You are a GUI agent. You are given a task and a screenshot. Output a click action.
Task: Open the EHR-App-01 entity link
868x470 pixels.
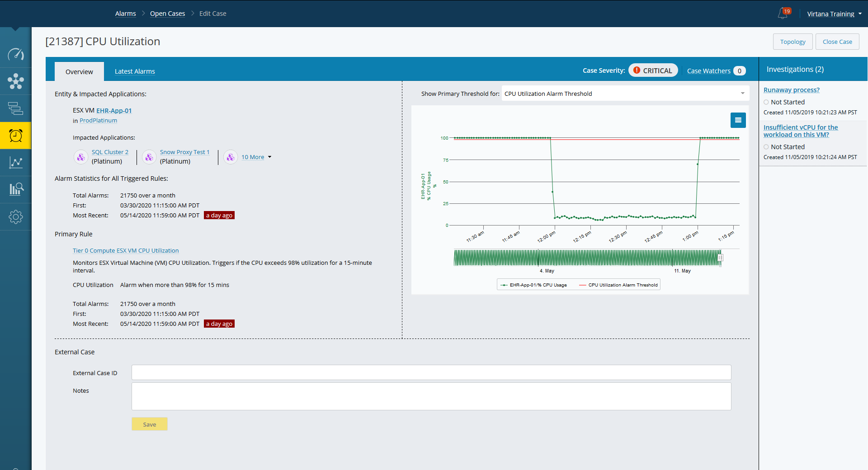(114, 110)
